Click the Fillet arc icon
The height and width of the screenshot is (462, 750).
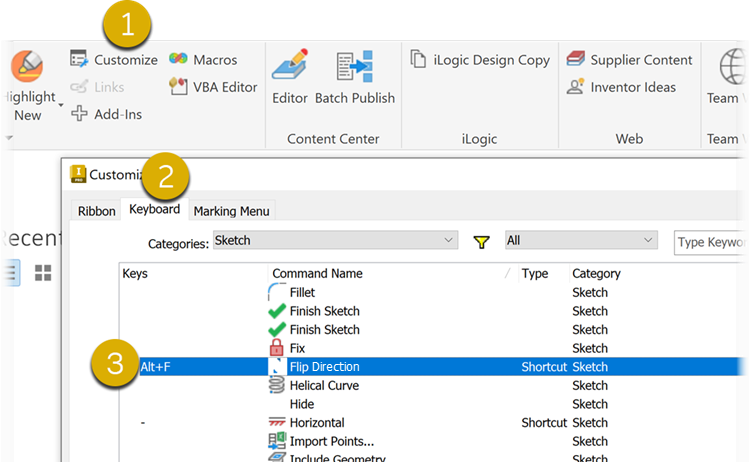click(276, 291)
